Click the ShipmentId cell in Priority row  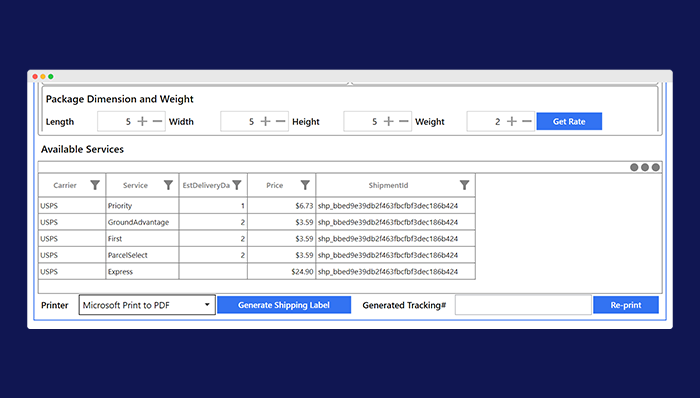[x=396, y=206]
